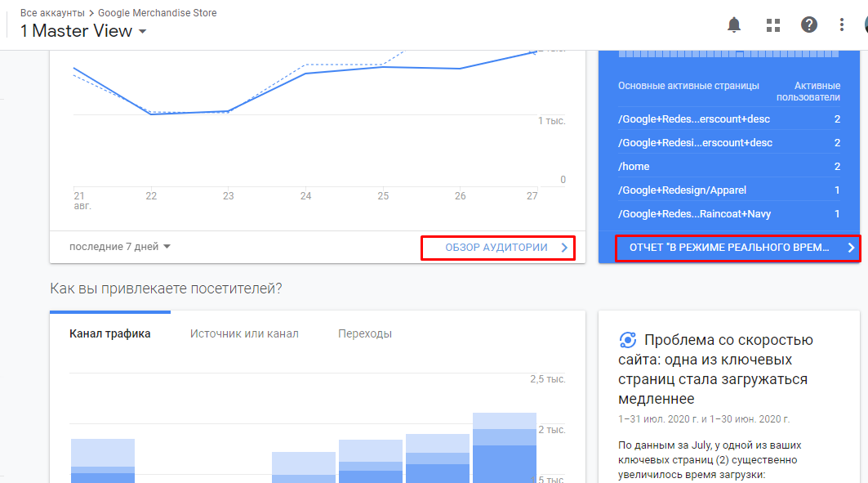The image size is (868, 483).
Task: Click the help question mark icon
Action: coord(808,25)
